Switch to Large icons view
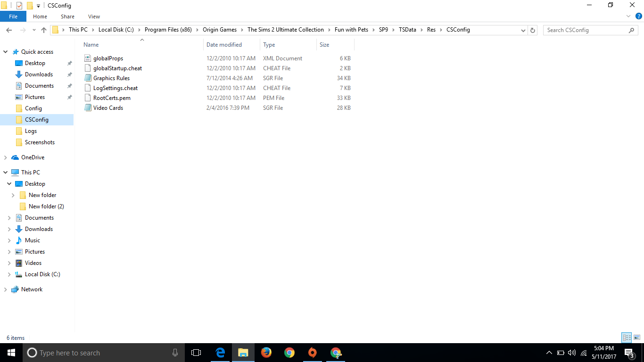Image resolution: width=644 pixels, height=362 pixels. (636, 337)
